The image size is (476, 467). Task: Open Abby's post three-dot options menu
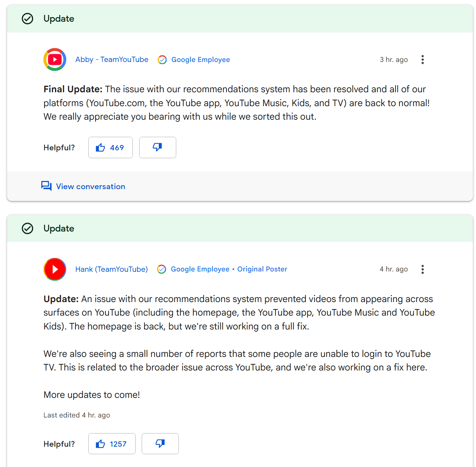(x=423, y=59)
